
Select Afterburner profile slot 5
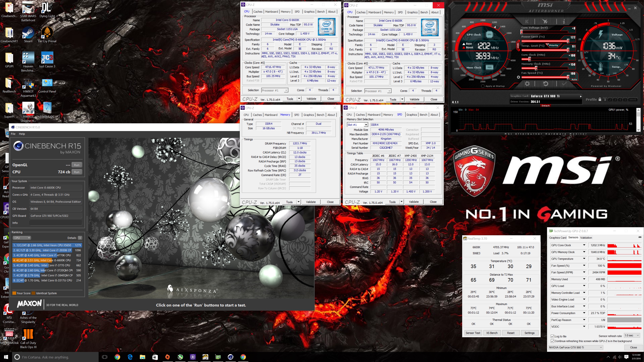tap(625, 99)
